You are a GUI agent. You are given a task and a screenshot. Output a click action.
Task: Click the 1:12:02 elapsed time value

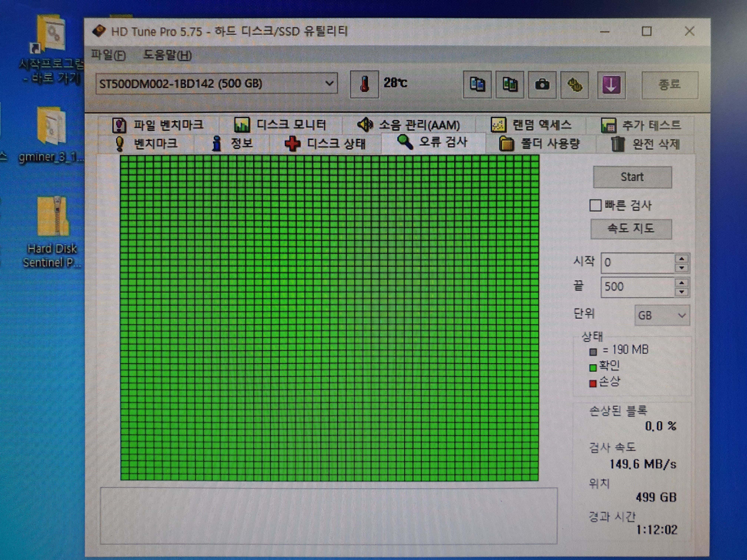(x=657, y=530)
